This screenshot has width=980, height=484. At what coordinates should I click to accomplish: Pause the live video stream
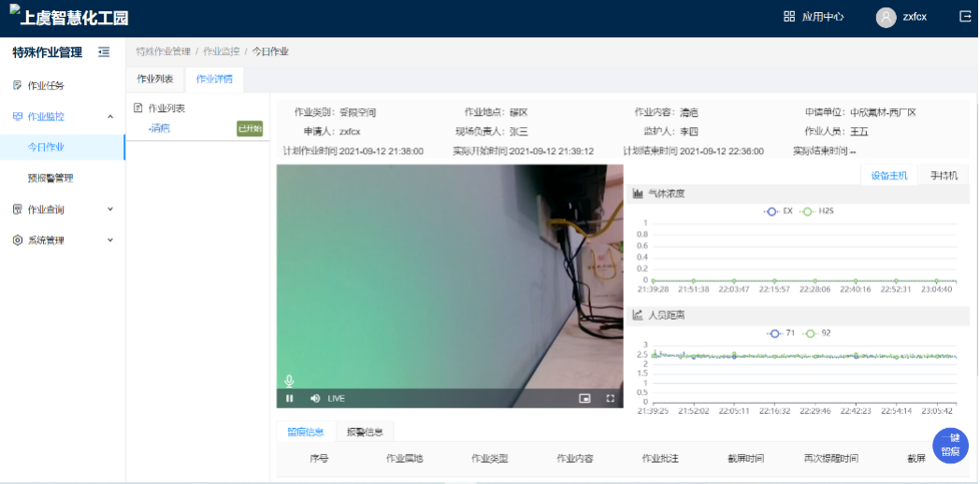[x=290, y=398]
